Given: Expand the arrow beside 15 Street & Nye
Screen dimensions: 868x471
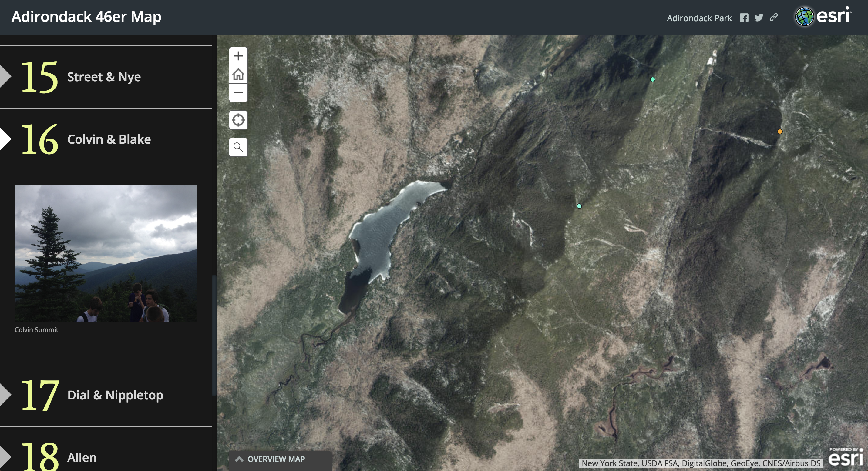Looking at the screenshot, I should coord(5,76).
